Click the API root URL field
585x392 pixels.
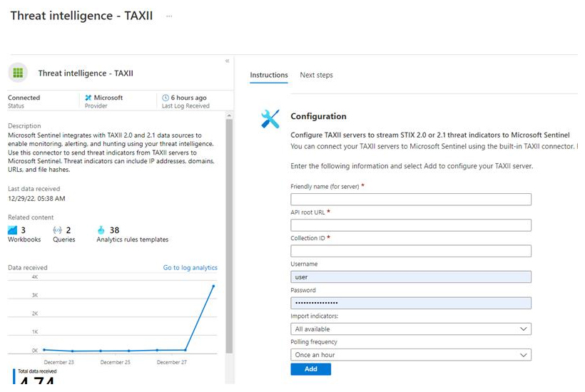coord(411,225)
